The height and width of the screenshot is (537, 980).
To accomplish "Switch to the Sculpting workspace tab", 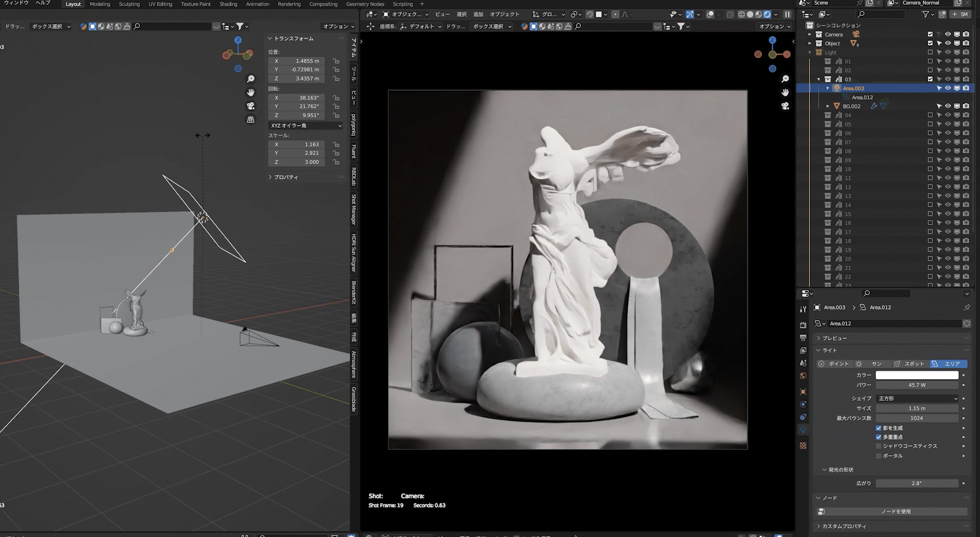I will (129, 4).
